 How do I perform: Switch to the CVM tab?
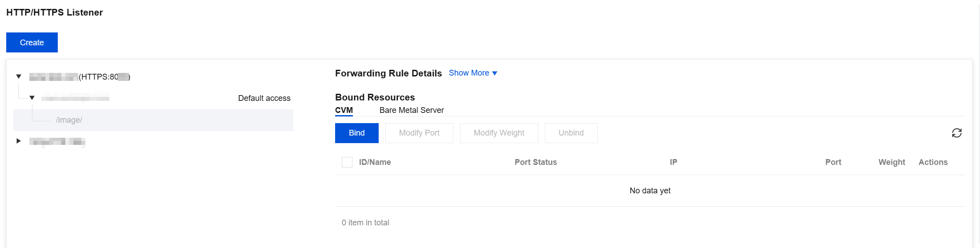click(x=344, y=110)
